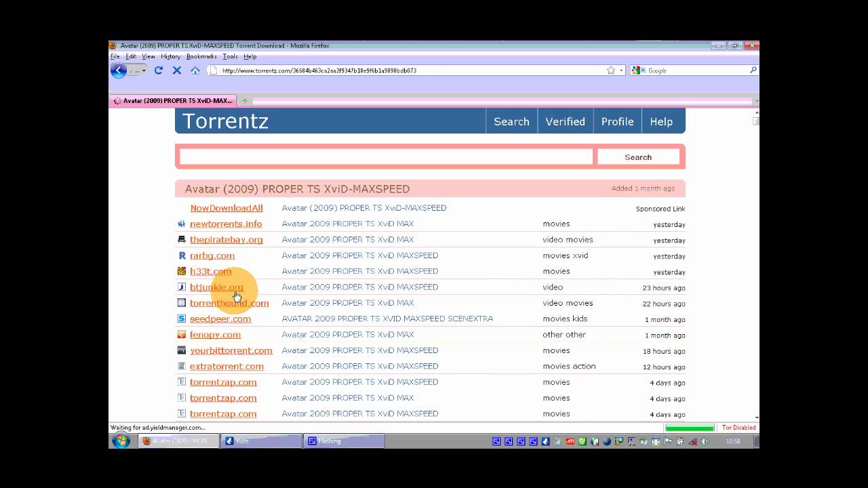Screen dimensions: 868x488
Task: Stop loading with the X icon
Action: pos(177,70)
